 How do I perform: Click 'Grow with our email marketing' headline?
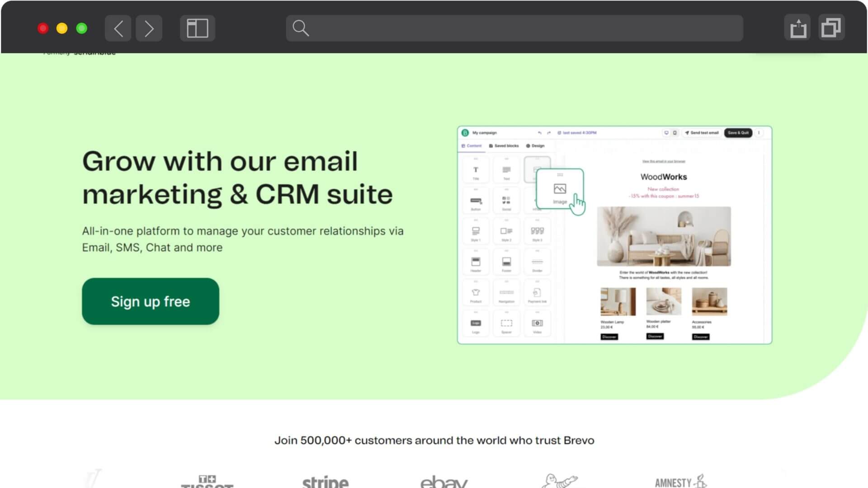[x=237, y=178]
